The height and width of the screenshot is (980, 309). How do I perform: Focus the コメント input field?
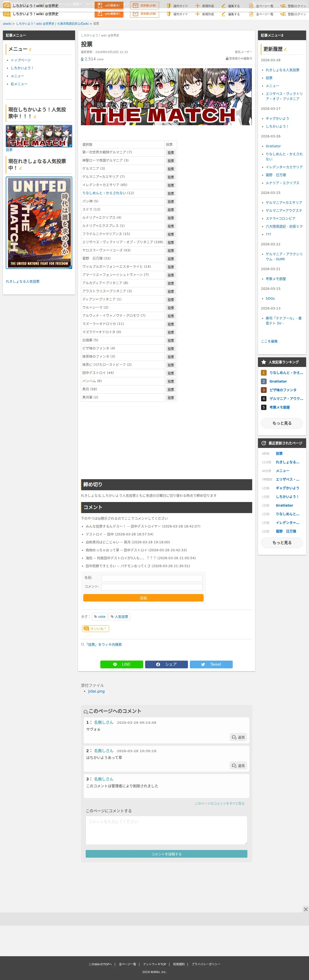[x=152, y=587]
